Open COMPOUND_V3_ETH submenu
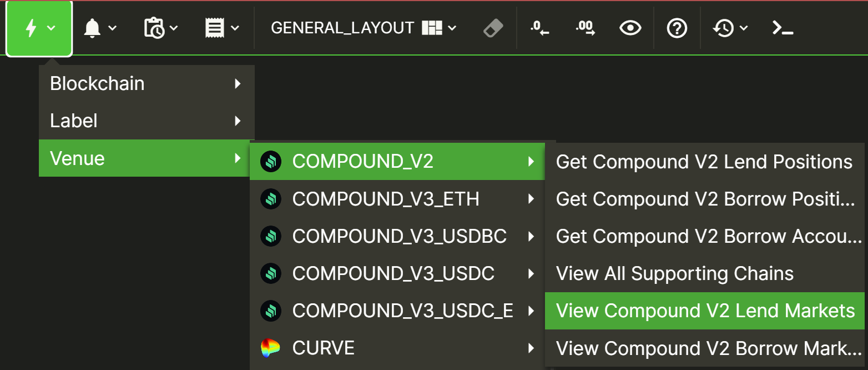 click(x=397, y=198)
